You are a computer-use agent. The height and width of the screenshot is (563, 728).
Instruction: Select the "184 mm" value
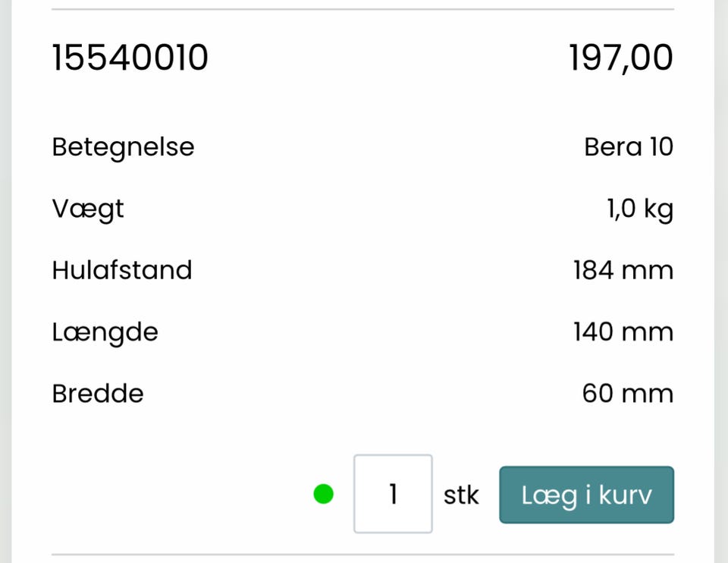coord(623,270)
